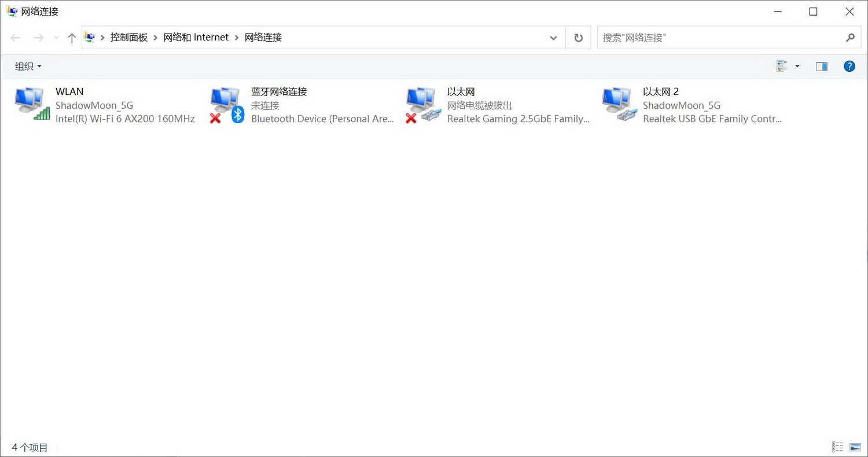Open the address bar history dropdown

click(553, 38)
